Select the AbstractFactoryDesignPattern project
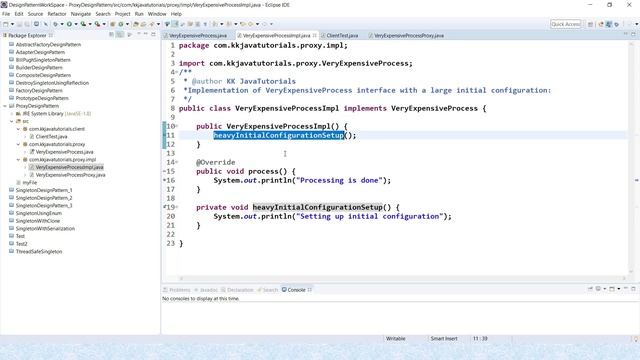Screen dimensions: 640x360 [x=48, y=44]
